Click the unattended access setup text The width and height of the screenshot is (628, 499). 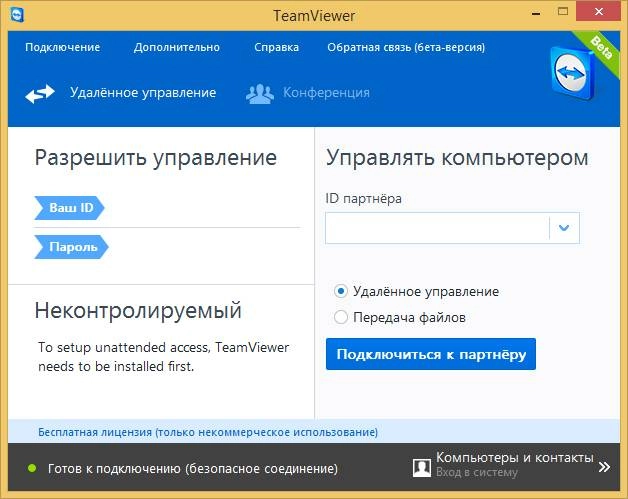pyautogui.click(x=163, y=356)
